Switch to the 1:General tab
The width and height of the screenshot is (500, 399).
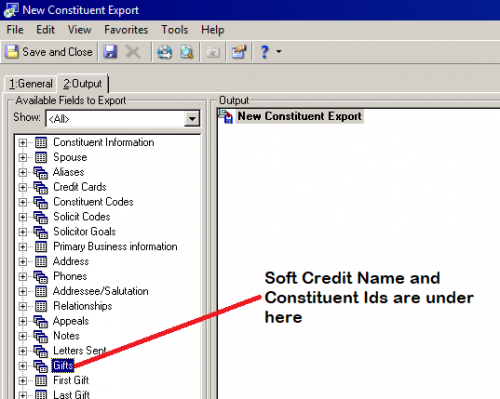[x=31, y=84]
